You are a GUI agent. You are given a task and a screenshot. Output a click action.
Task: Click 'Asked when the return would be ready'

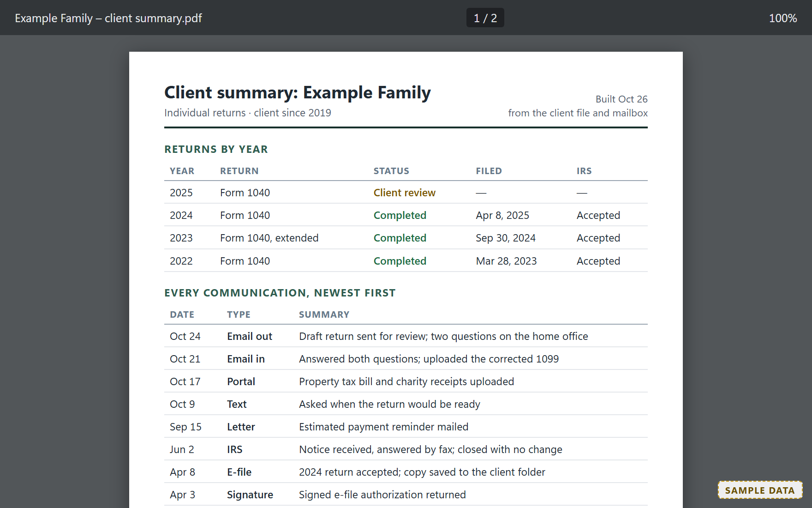tap(389, 404)
